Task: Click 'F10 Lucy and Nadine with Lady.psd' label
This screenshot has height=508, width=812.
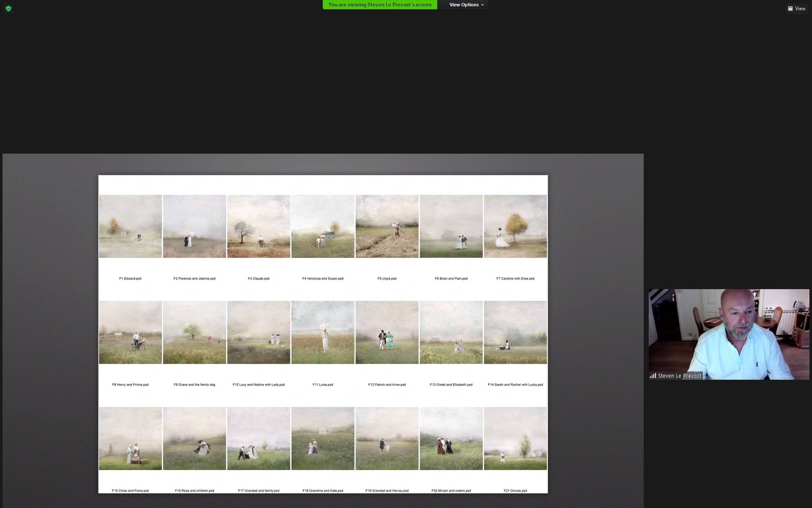Action: pyautogui.click(x=259, y=384)
